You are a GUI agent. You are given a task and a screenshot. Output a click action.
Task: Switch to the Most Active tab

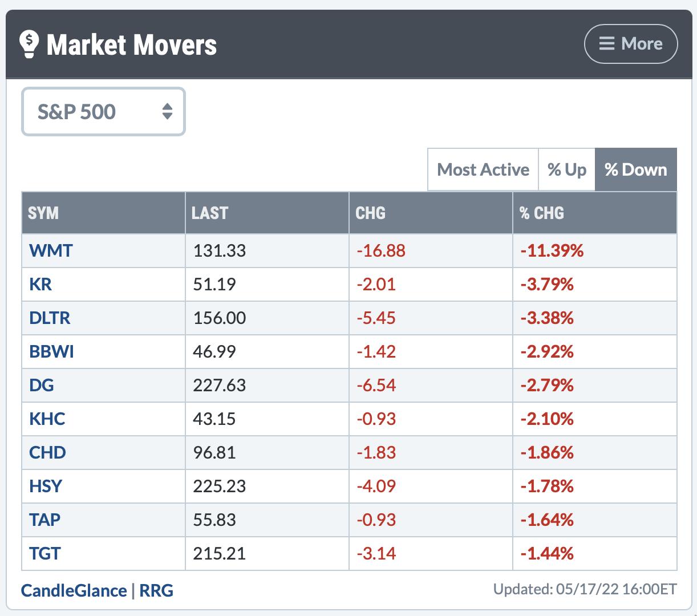pyautogui.click(x=483, y=170)
